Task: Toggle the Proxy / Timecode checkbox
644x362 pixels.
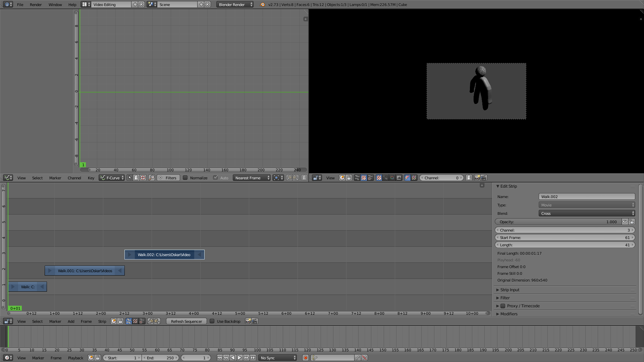Action: pyautogui.click(x=503, y=306)
